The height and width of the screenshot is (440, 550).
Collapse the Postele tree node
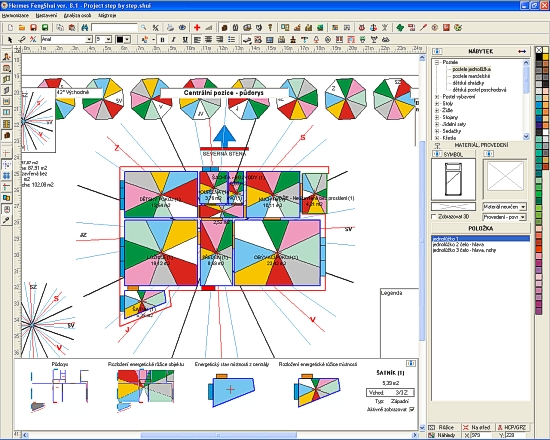(437, 62)
